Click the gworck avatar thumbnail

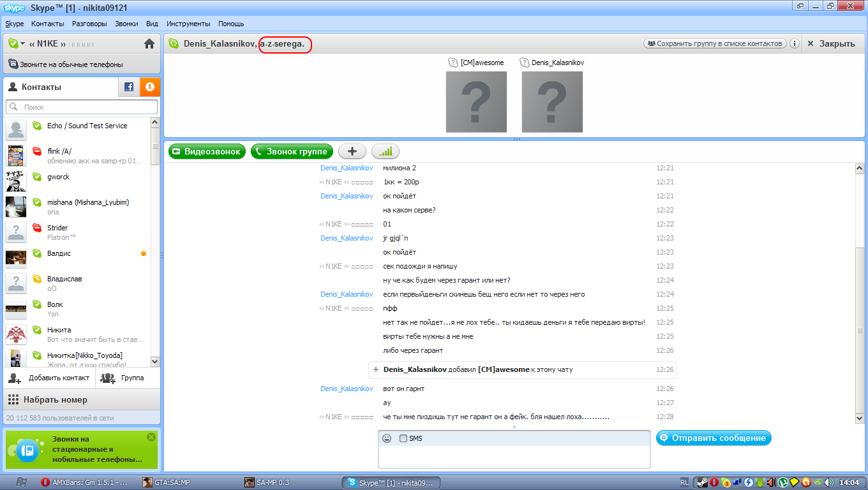[16, 181]
